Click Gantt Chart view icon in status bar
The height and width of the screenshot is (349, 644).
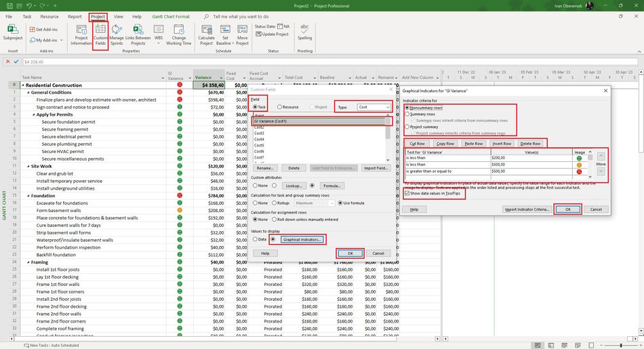537,346
